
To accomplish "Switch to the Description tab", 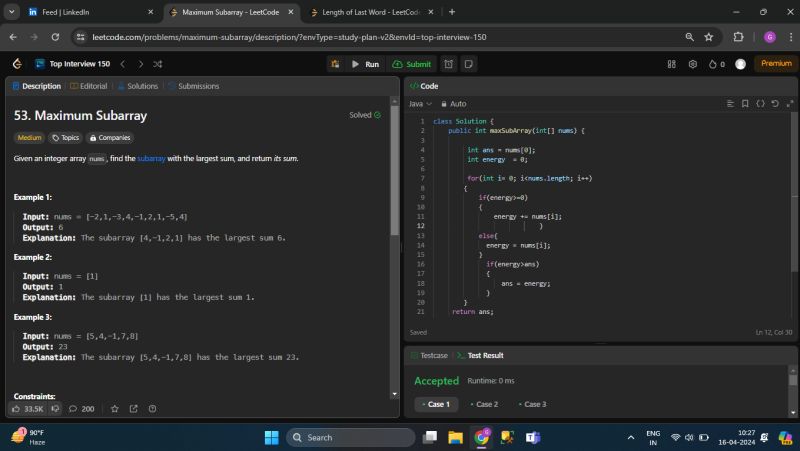I will click(36, 86).
